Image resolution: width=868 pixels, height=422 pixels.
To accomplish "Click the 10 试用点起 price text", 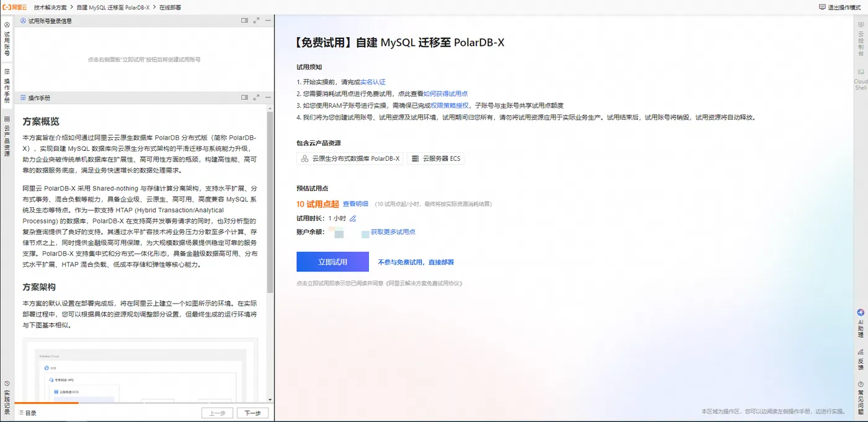I will (317, 204).
